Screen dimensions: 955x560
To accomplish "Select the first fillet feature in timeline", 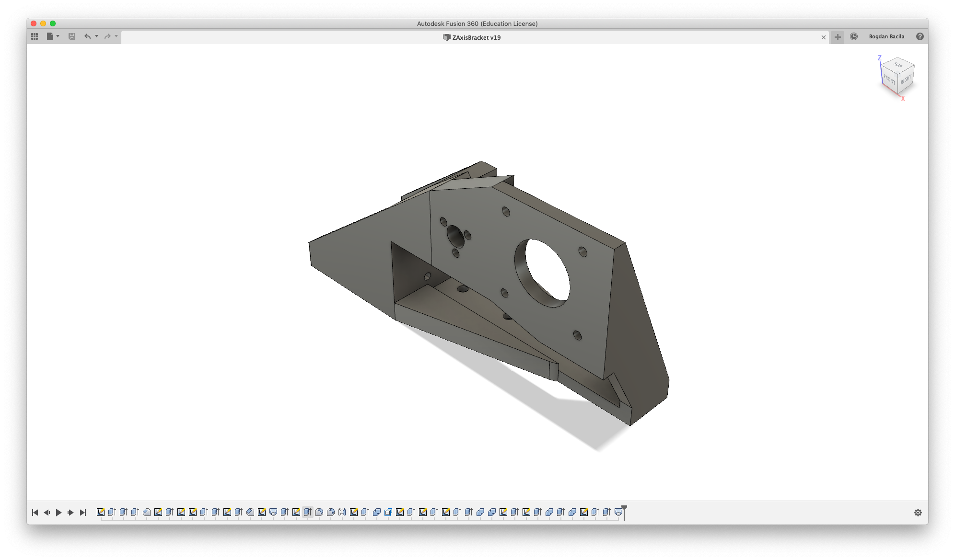I will click(x=319, y=512).
